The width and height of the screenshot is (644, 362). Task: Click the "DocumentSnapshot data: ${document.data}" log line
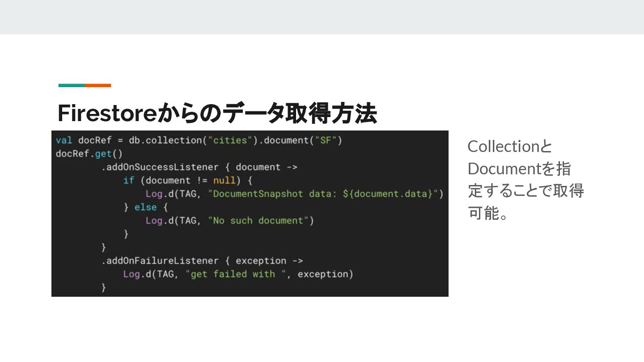point(294,194)
